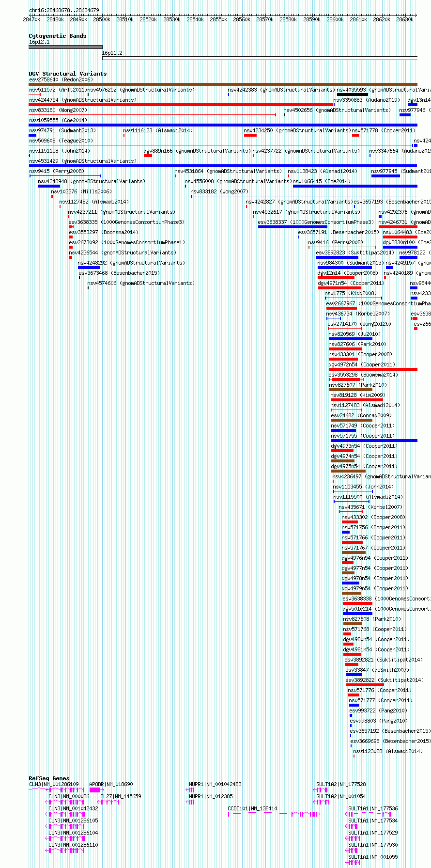Select IL27|NM_145659 gene label
The width and height of the screenshot is (431, 868).
[x=121, y=796]
